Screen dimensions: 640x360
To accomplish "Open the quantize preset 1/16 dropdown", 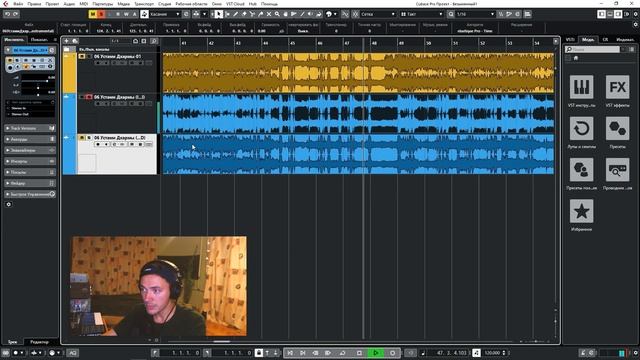I will point(475,14).
